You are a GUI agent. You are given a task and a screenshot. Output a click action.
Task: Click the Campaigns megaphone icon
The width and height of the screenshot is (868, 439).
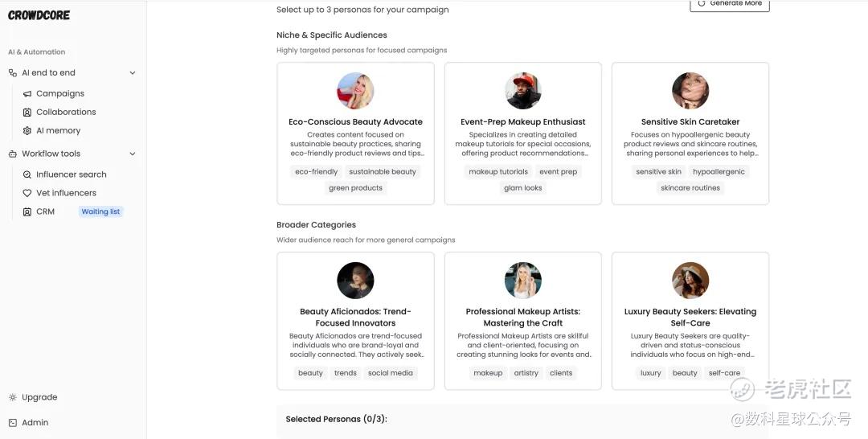27,94
